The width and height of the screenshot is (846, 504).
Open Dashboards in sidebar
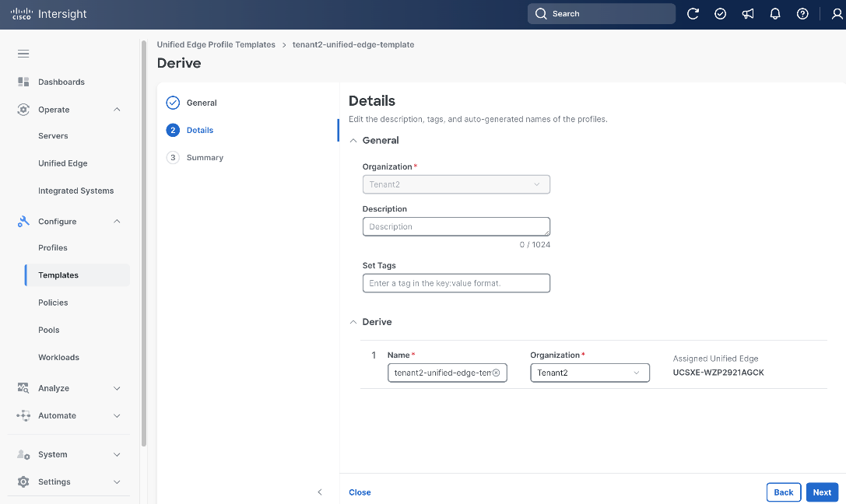[61, 82]
